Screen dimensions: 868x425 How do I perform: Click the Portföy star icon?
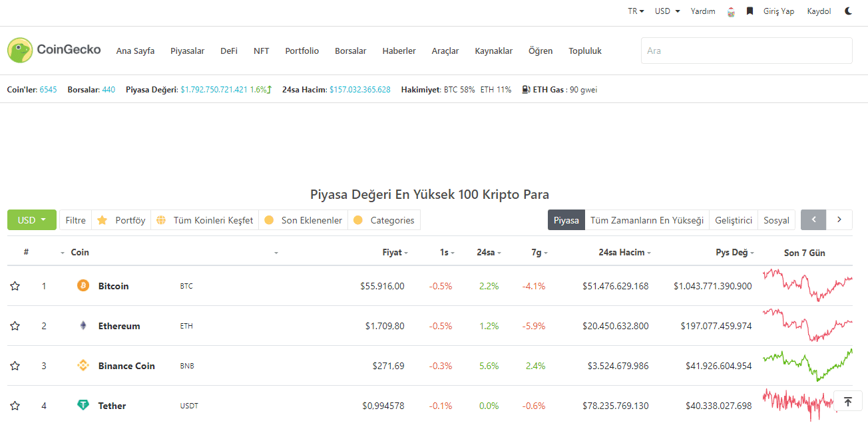coord(103,220)
